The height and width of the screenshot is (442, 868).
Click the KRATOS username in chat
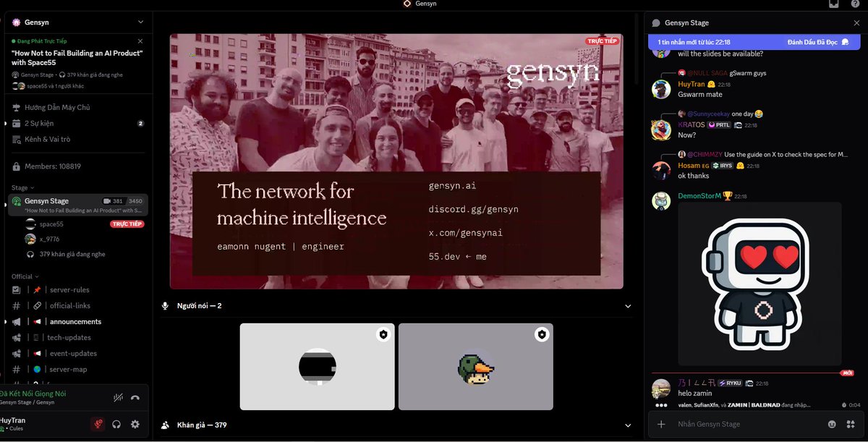692,125
